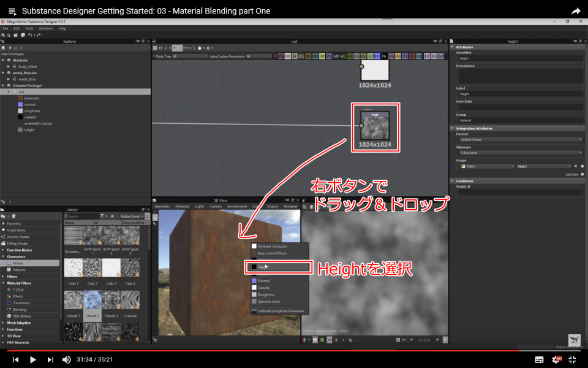The image size is (588, 368).
Task: Select the rust graph row
Action: 75,91
